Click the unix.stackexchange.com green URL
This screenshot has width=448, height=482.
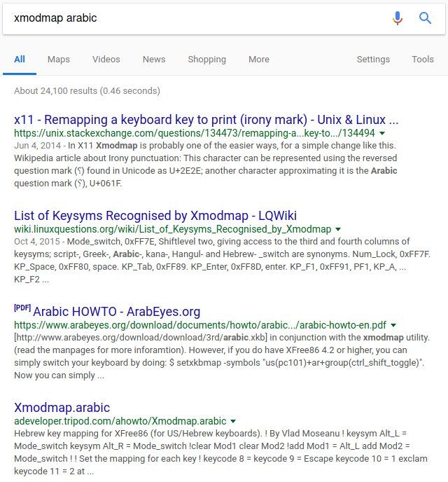(x=195, y=133)
